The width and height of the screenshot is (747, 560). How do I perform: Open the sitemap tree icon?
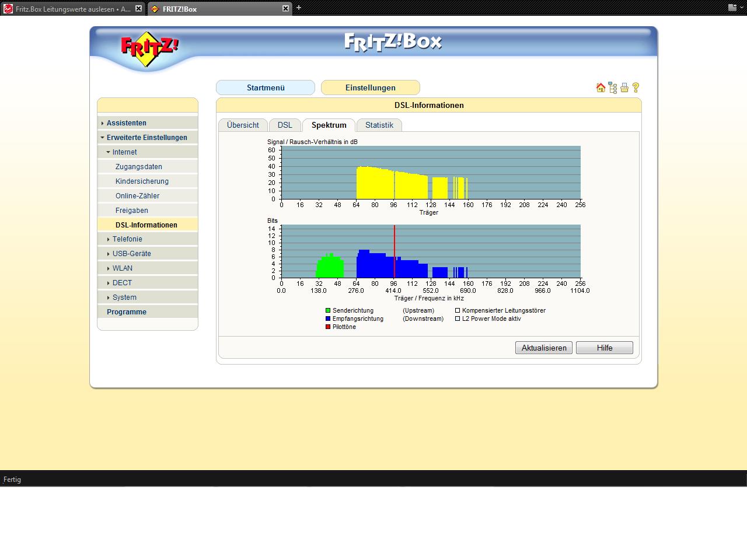[612, 87]
